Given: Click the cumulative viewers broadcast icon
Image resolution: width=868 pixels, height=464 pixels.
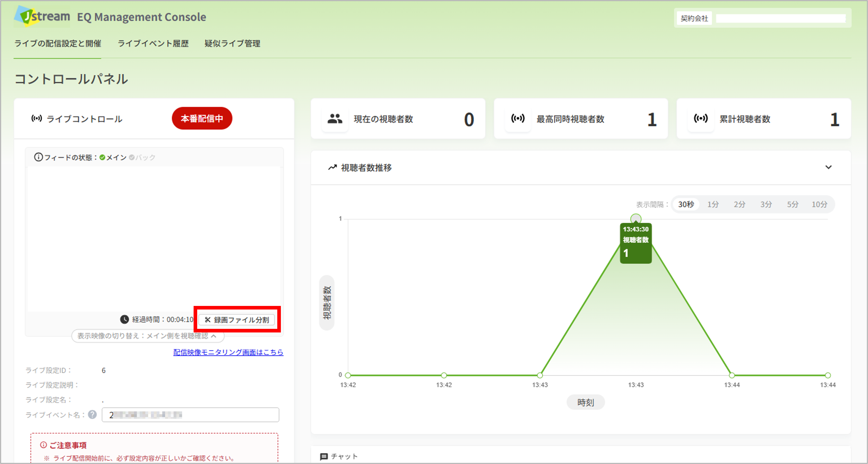Looking at the screenshot, I should coord(701,119).
